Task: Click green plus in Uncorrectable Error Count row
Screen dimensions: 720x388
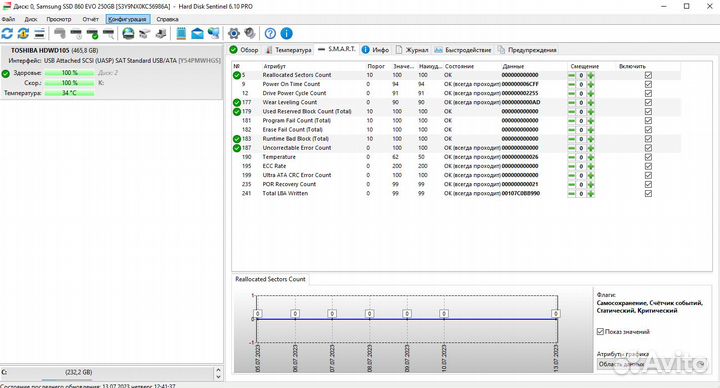Action: click(x=591, y=148)
